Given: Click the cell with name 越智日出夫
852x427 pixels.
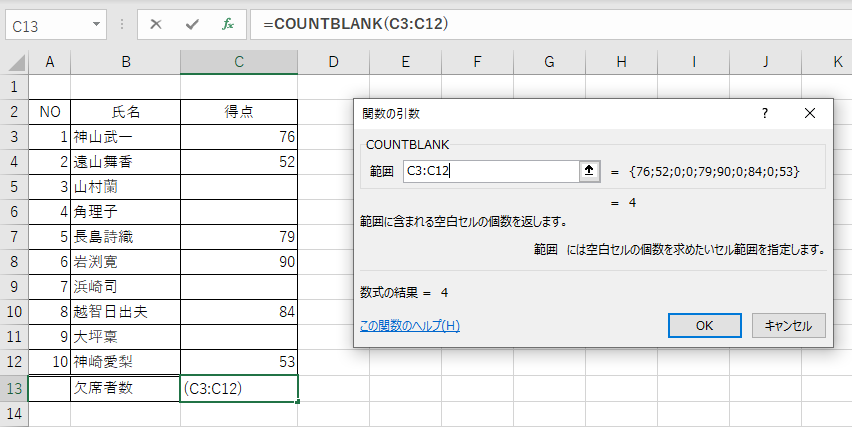Looking at the screenshot, I should point(126,312).
